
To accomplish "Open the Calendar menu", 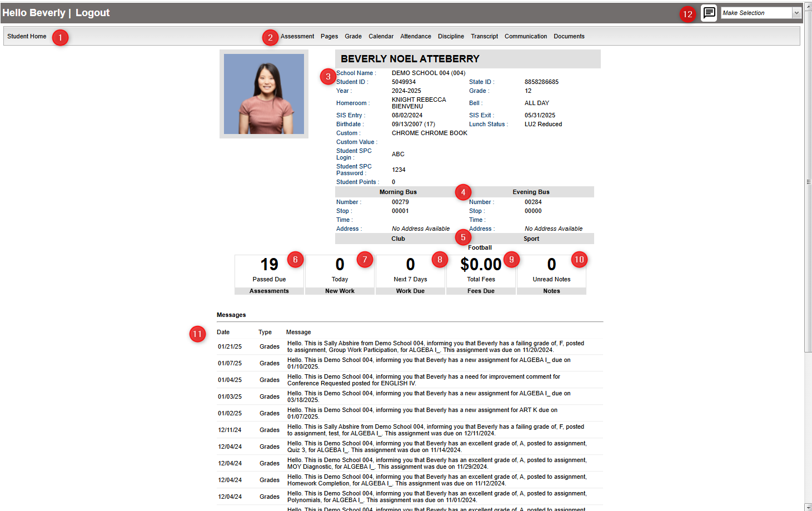I will tap(381, 36).
